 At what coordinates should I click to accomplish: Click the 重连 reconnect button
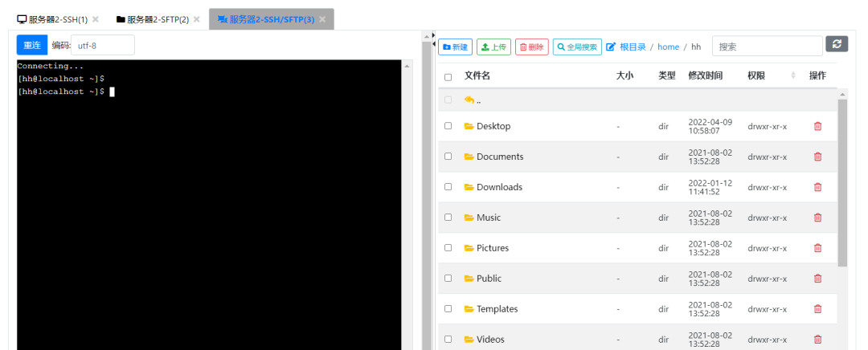(32, 45)
